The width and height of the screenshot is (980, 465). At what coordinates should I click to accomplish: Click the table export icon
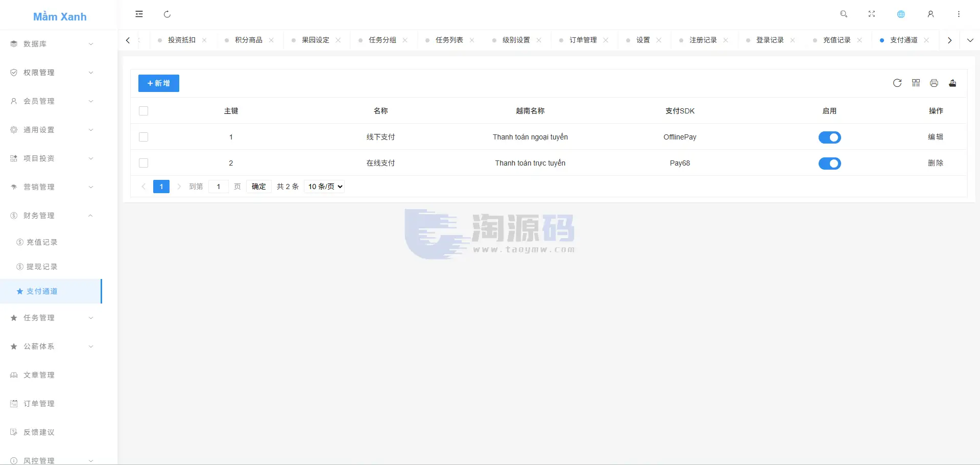tap(952, 83)
